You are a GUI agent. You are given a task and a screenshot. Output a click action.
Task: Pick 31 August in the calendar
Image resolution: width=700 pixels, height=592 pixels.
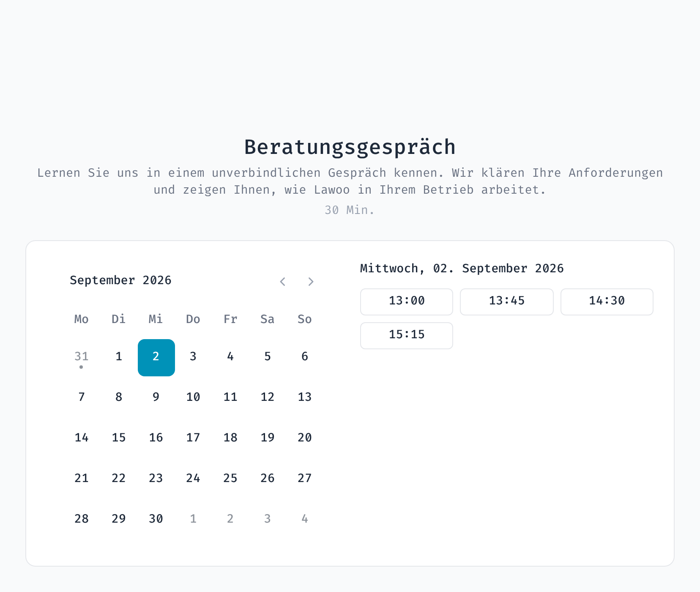[x=82, y=358]
